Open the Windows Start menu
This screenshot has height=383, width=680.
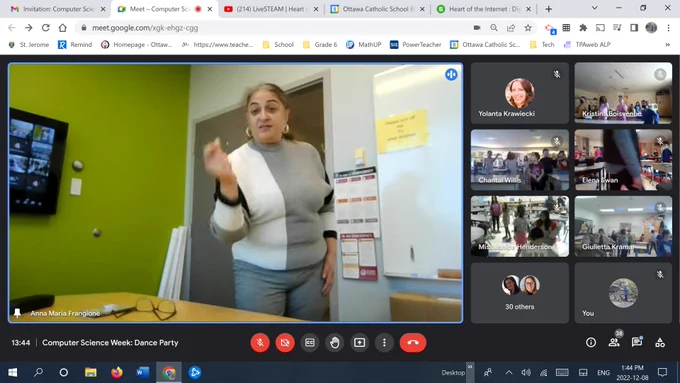(13, 373)
